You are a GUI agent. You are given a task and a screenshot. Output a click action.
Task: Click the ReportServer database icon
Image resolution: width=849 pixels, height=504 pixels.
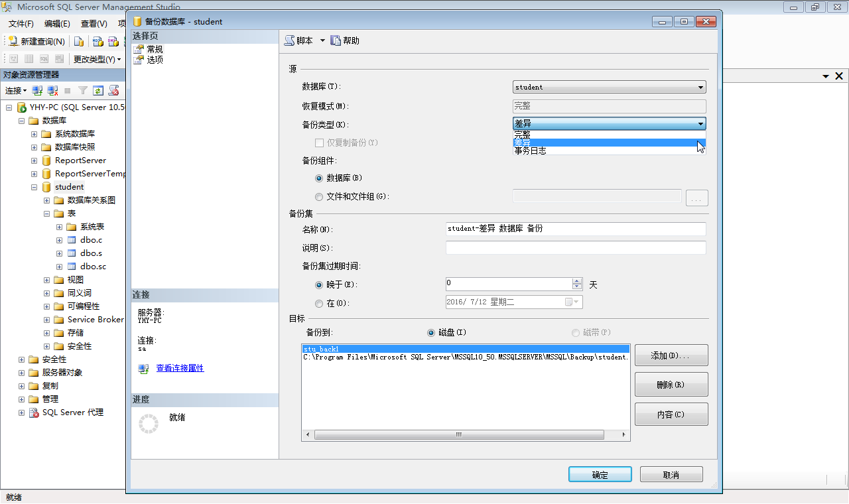[46, 160]
